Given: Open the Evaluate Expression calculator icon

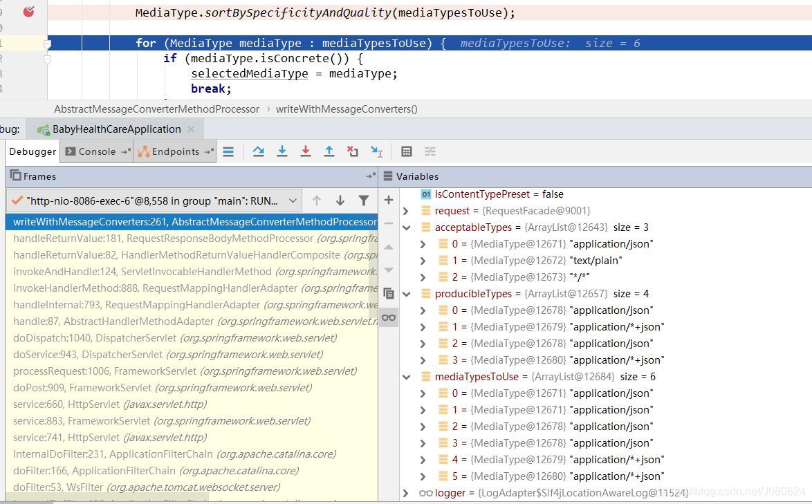Looking at the screenshot, I should coord(407,151).
